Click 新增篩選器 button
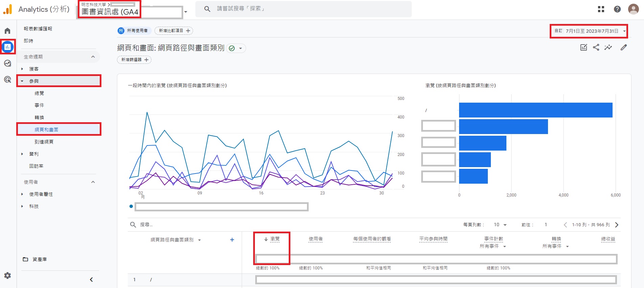This screenshot has height=288, width=644. (134, 60)
